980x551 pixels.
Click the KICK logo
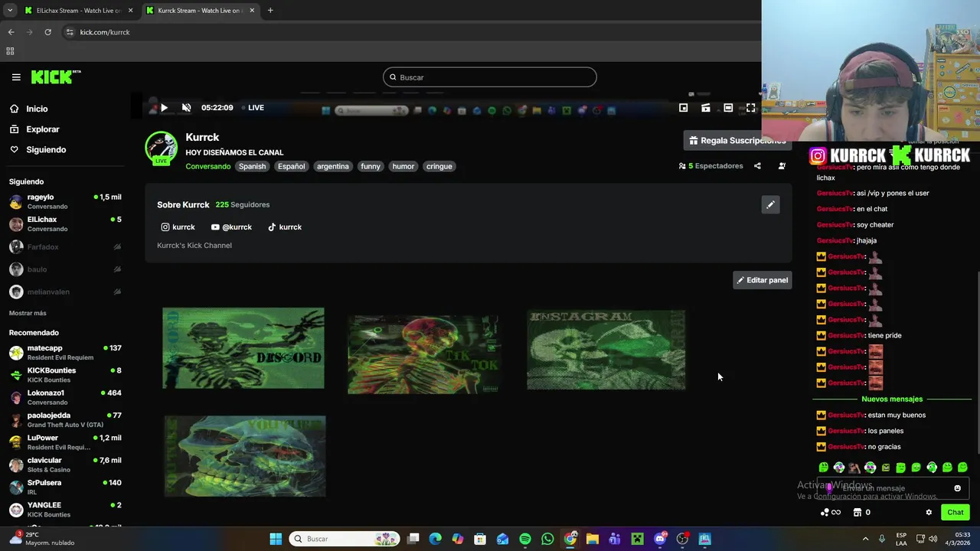(55, 77)
